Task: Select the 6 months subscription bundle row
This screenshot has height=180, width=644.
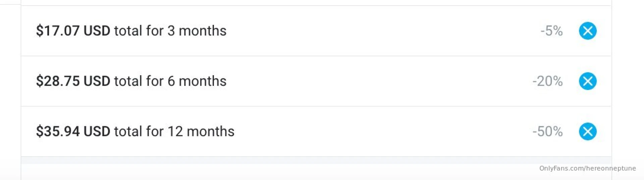Action: pos(369,81)
